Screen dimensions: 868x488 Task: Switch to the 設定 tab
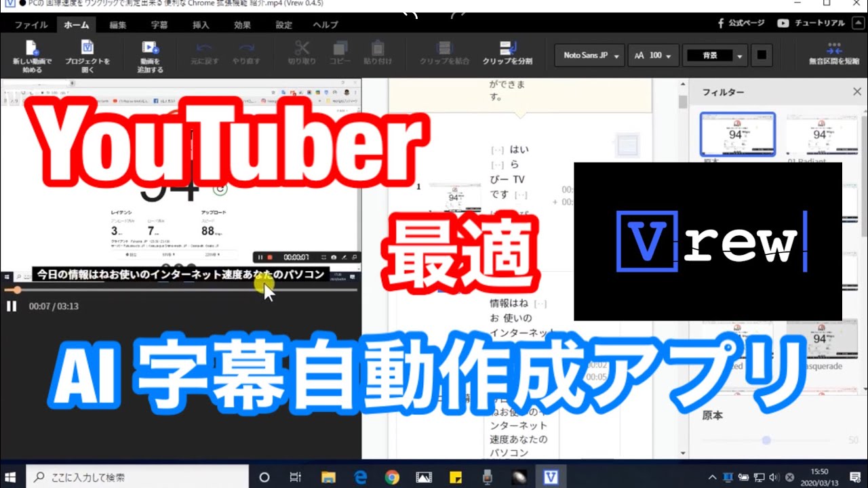click(x=283, y=25)
